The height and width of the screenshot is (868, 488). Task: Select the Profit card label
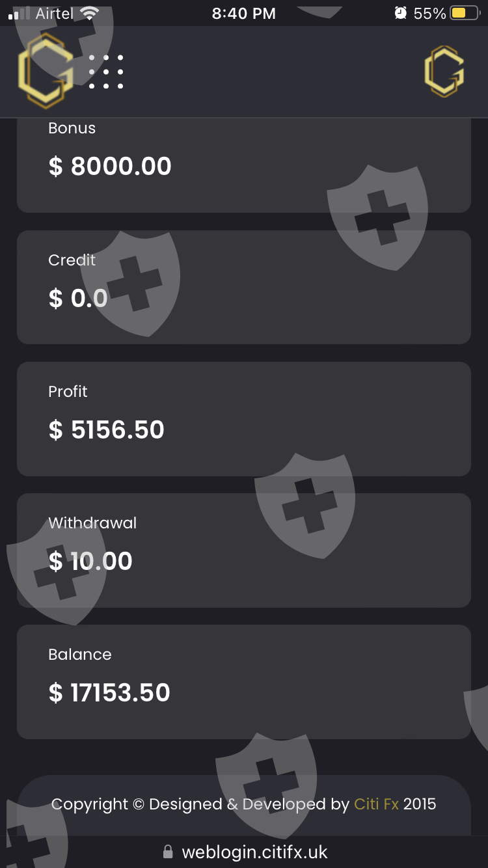[x=68, y=392]
